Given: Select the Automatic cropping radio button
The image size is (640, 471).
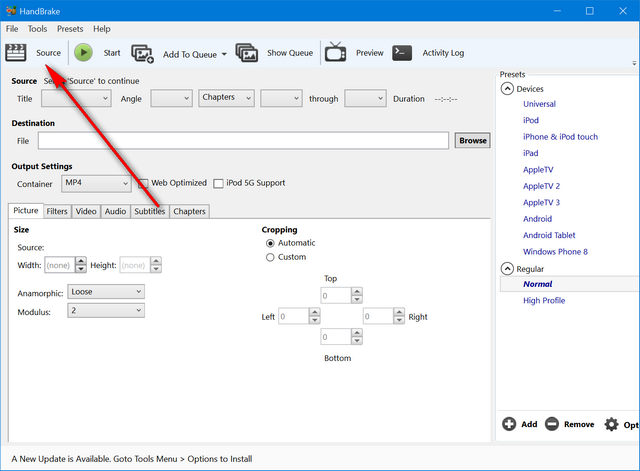Looking at the screenshot, I should [270, 243].
